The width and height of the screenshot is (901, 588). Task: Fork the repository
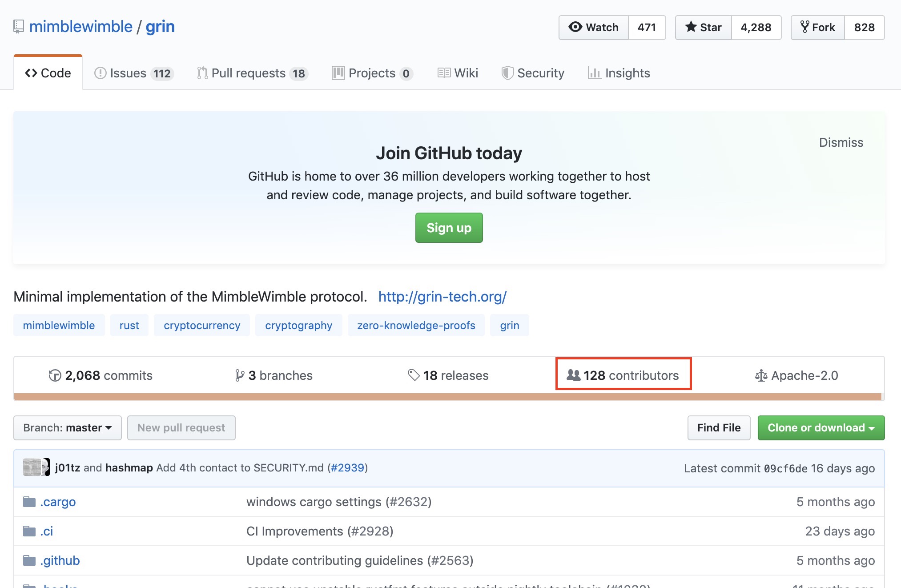click(818, 28)
